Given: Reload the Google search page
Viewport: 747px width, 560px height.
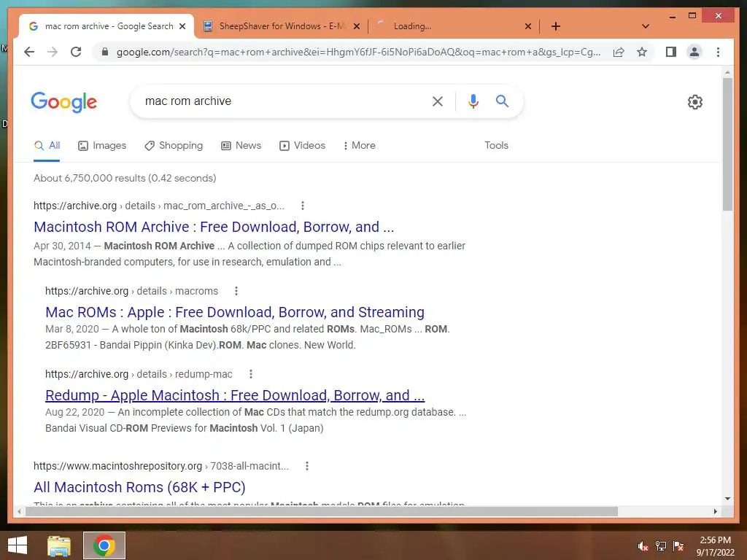Looking at the screenshot, I should (x=76, y=52).
